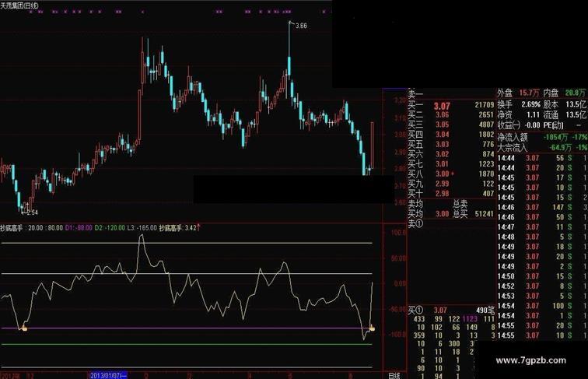Click the 14:46 trade row with volume 147
588x379 pixels.
click(542, 207)
